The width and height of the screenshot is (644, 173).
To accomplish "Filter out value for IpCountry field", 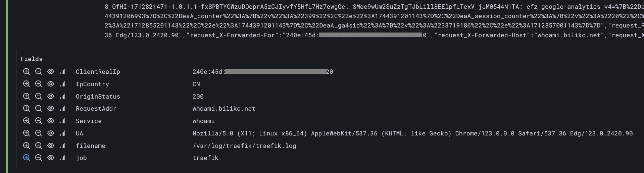I will [39, 84].
